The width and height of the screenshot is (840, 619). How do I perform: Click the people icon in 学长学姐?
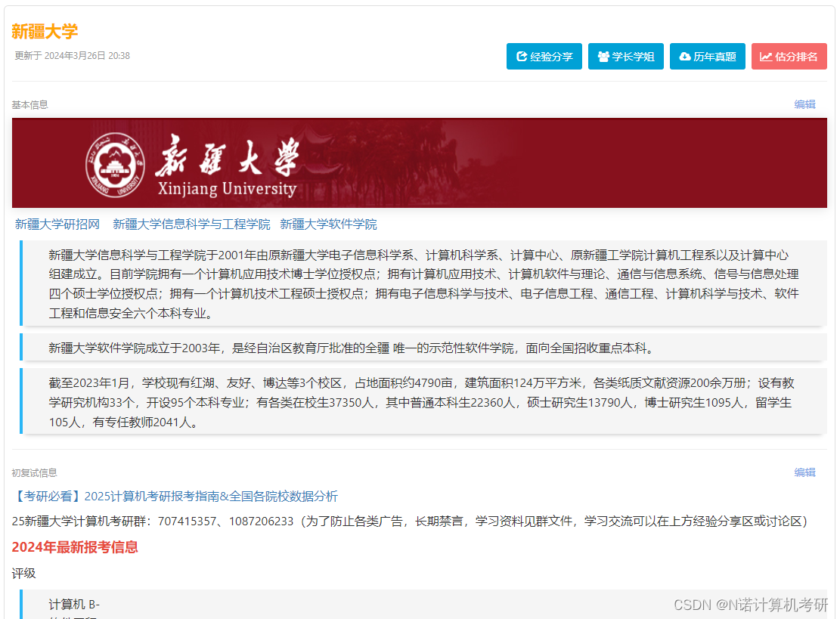pyautogui.click(x=603, y=56)
